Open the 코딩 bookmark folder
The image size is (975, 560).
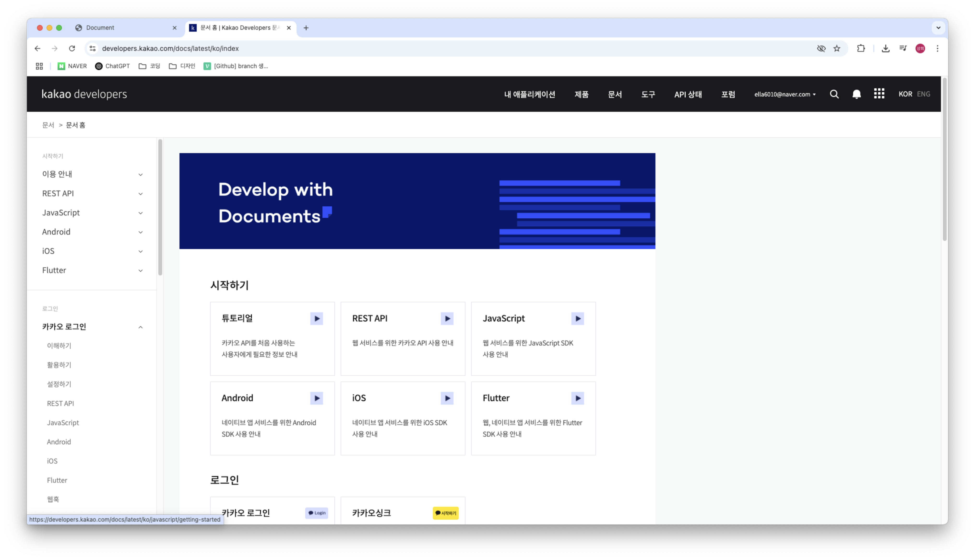149,66
